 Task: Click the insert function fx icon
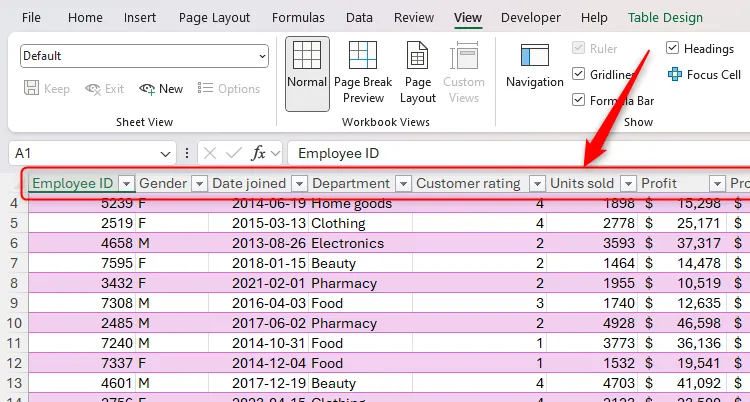[x=258, y=153]
